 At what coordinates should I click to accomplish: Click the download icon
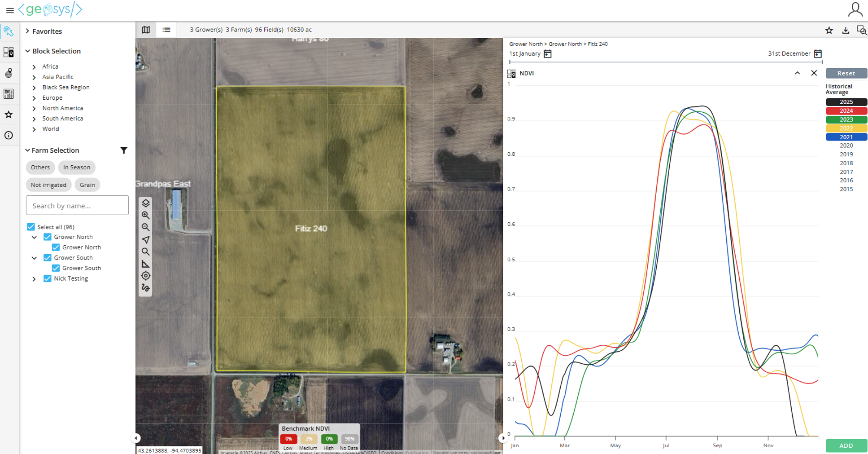(x=845, y=30)
